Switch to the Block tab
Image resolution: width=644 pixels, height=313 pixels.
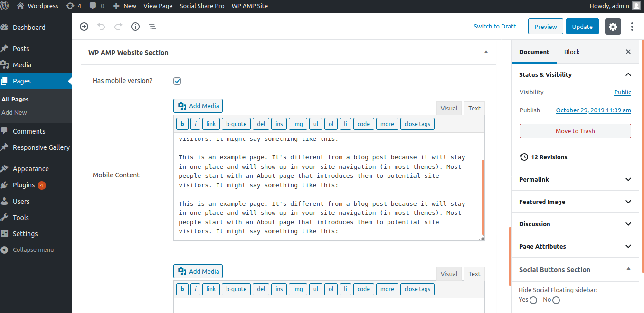click(x=572, y=52)
